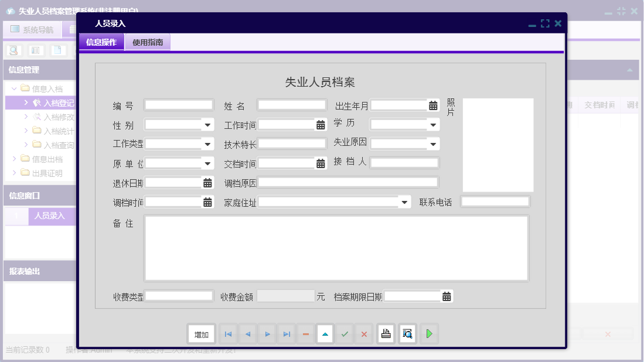
Task: Select 人员录入 in the sidebar
Action: point(50,217)
